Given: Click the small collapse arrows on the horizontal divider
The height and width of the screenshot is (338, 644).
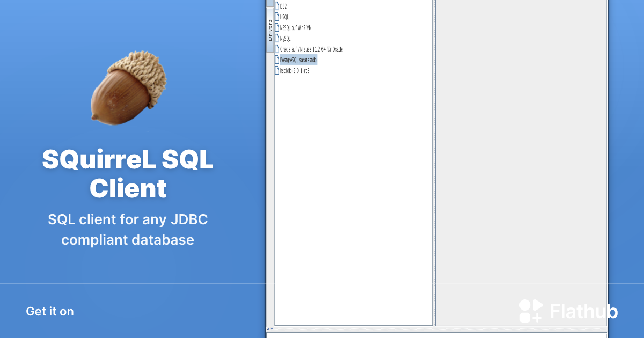Looking at the screenshot, I should (x=270, y=328).
